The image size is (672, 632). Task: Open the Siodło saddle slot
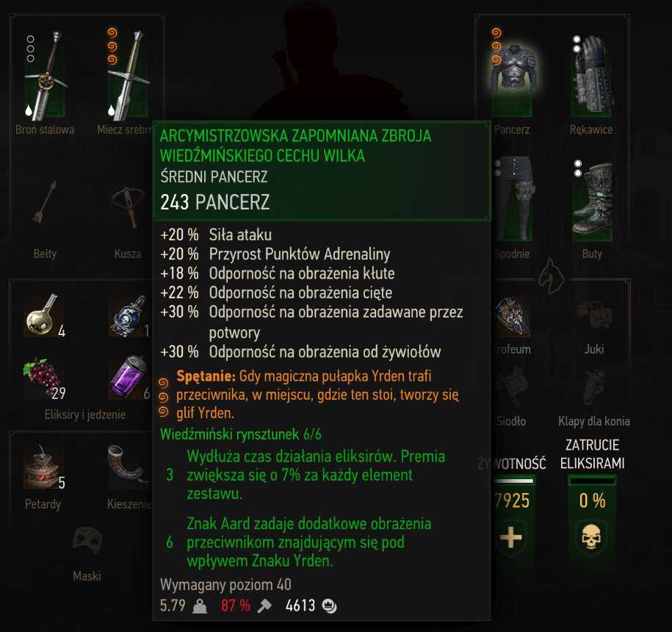click(512, 386)
